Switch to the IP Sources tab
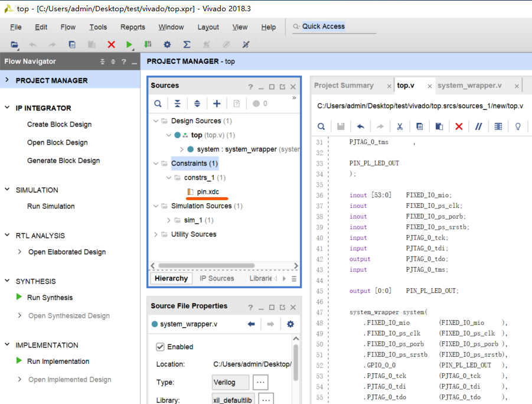This screenshot has height=404, width=532. 217,278
